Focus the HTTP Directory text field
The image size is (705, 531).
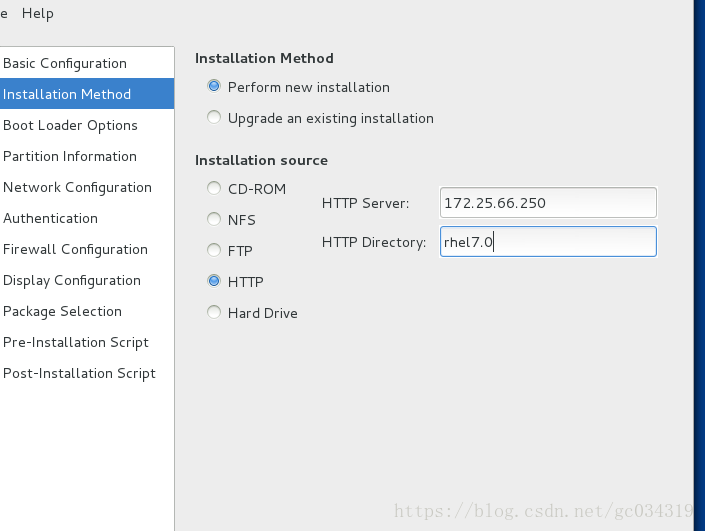point(548,242)
